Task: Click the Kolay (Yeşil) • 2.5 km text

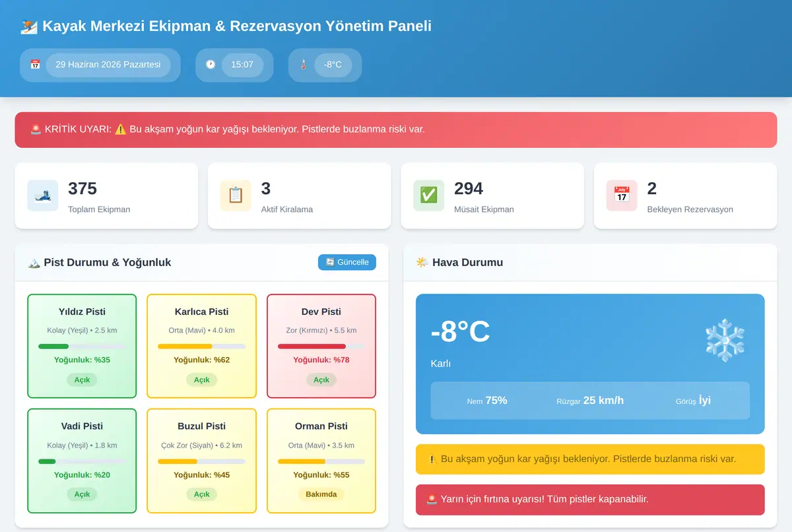Action: [82, 331]
